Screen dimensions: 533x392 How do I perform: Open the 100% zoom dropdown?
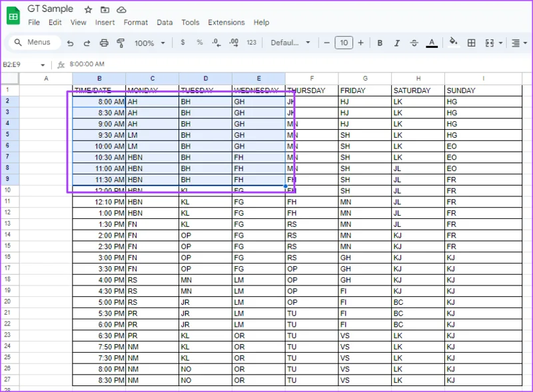click(150, 43)
